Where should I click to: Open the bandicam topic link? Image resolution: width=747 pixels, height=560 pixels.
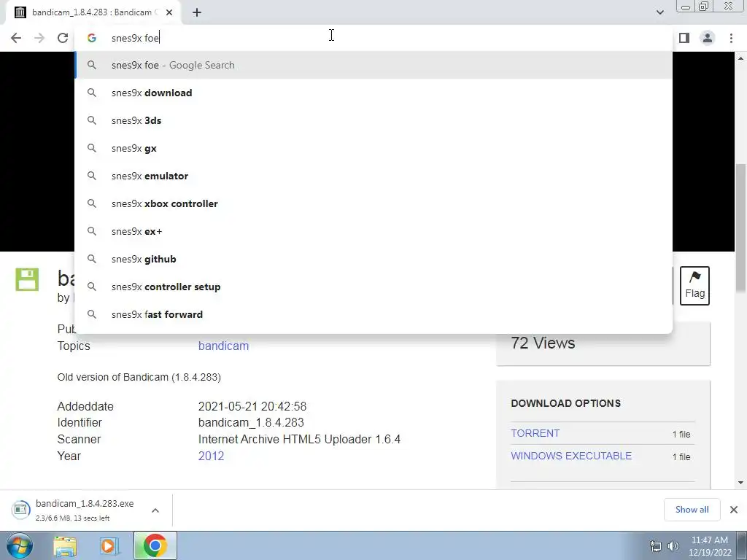coord(223,346)
